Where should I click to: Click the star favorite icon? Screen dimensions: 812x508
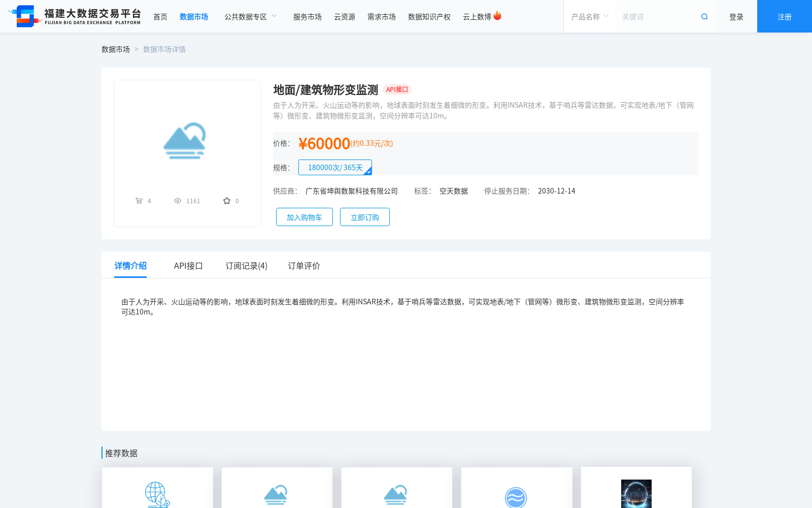[227, 201]
